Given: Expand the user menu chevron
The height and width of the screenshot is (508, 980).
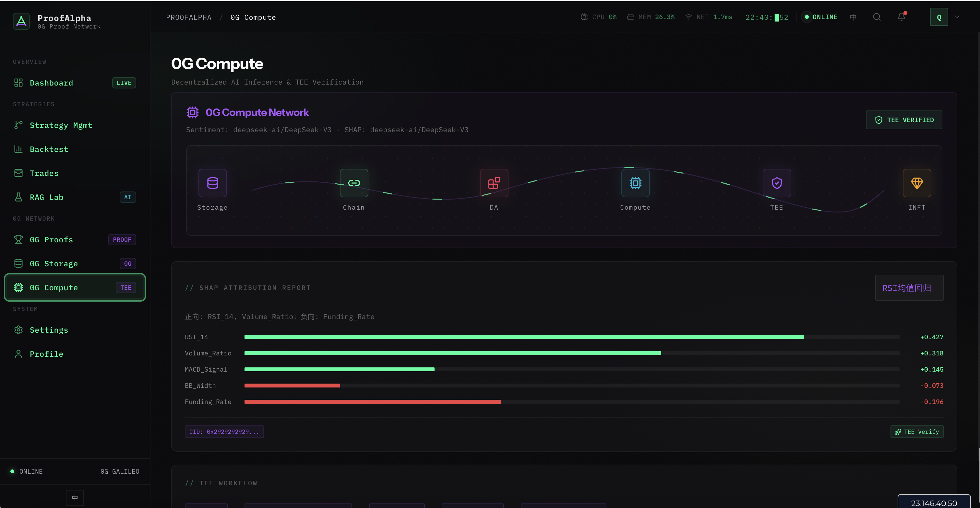Looking at the screenshot, I should click(957, 17).
